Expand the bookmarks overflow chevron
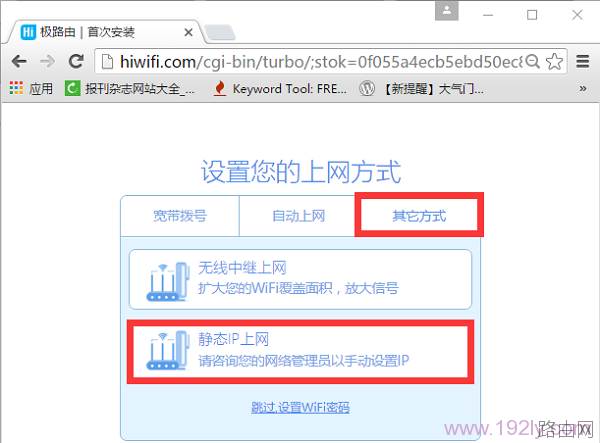 (582, 89)
